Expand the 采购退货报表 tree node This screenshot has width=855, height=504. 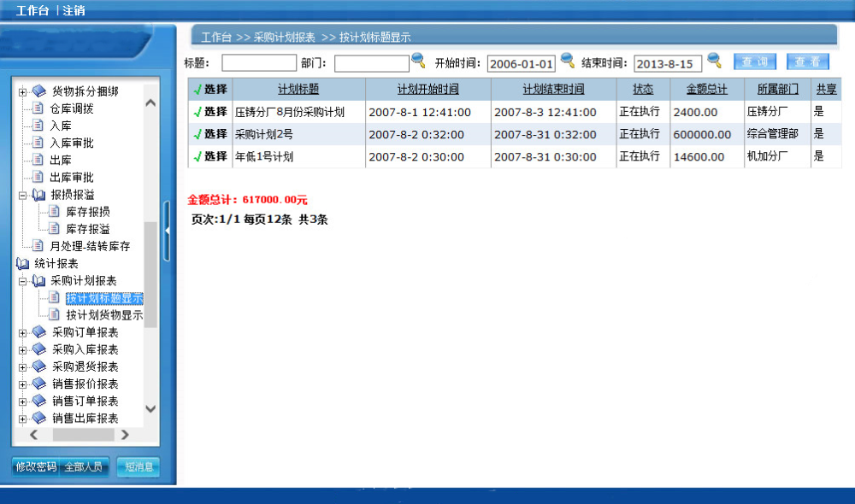pyautogui.click(x=22, y=368)
